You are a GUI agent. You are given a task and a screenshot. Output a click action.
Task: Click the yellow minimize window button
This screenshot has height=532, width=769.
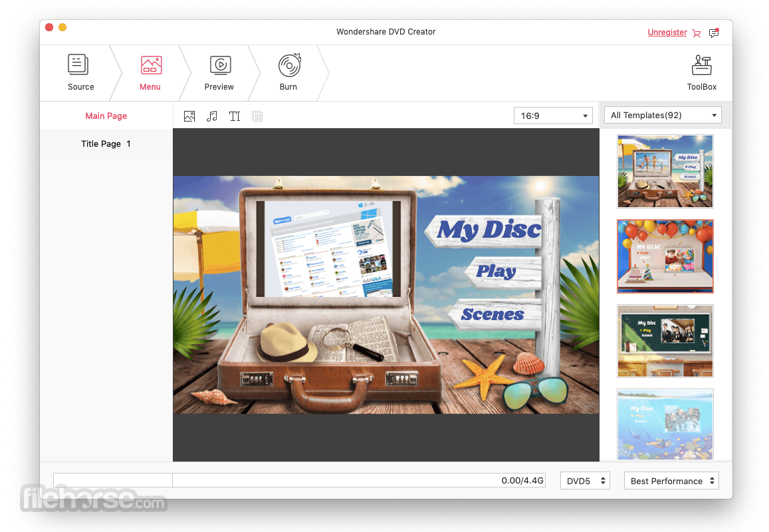click(62, 27)
